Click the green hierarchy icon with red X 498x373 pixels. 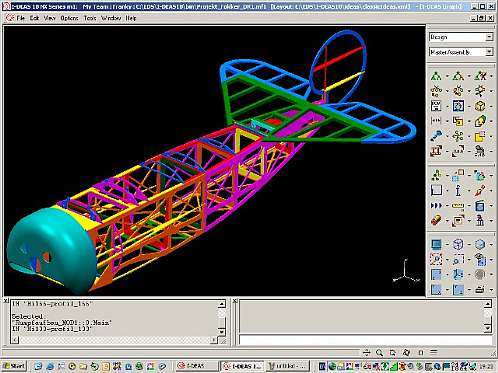click(480, 76)
